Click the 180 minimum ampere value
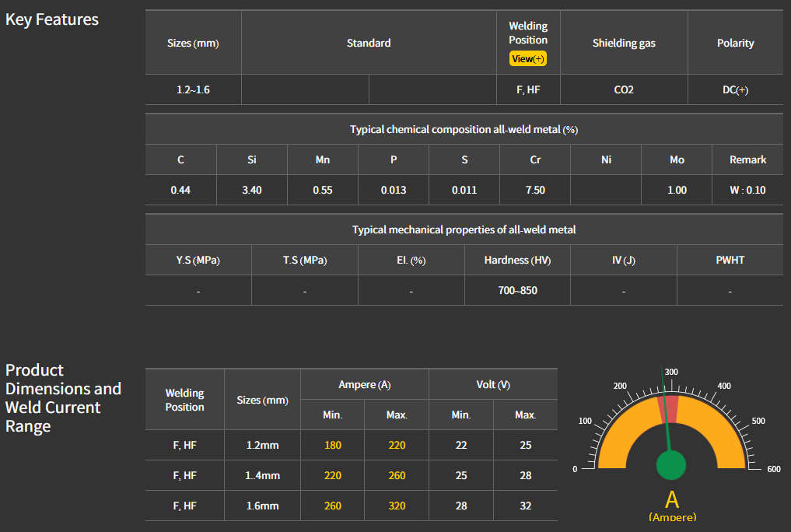The width and height of the screenshot is (791, 532). (x=332, y=446)
